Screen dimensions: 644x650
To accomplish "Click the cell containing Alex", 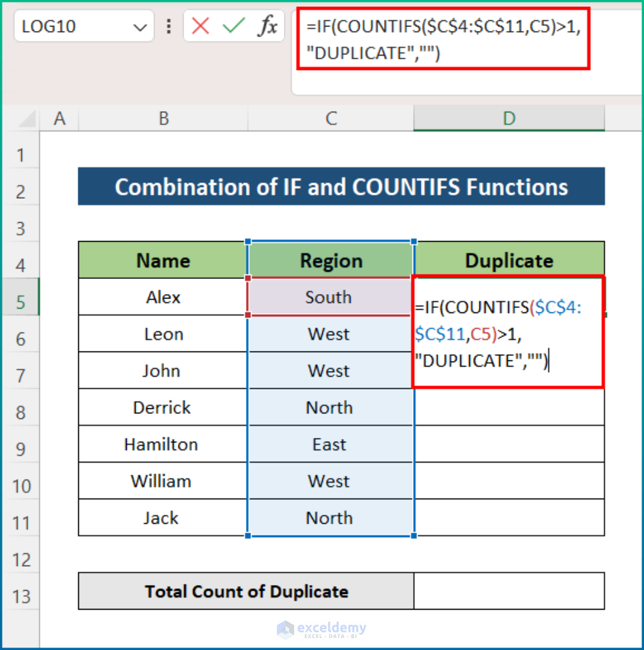I will pos(163,297).
